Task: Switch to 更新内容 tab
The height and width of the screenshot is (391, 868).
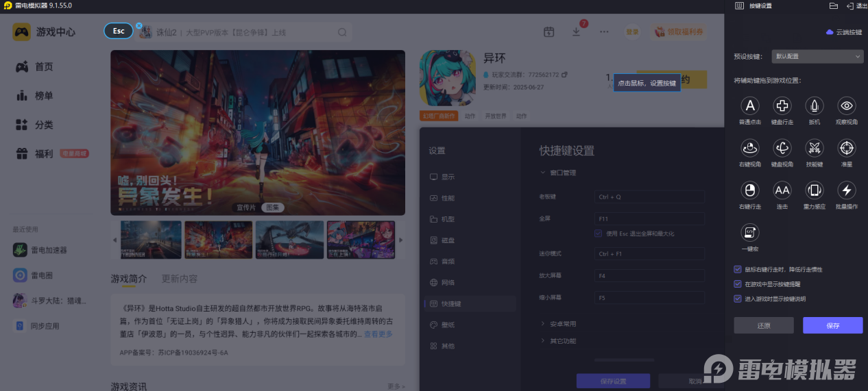Action: [180, 279]
